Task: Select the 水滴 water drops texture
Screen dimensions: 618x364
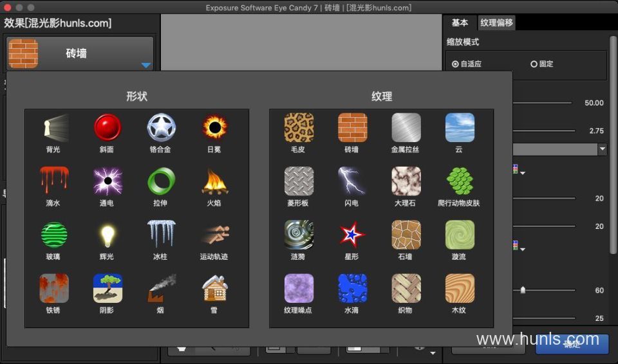Action: 352,288
